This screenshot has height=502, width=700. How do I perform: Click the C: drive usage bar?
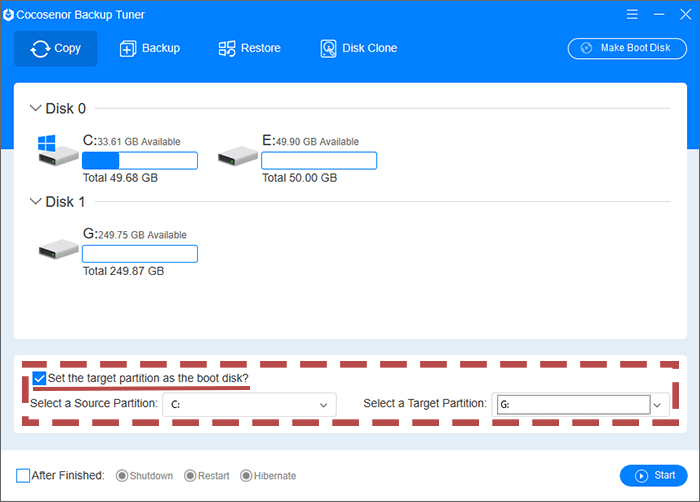point(140,160)
